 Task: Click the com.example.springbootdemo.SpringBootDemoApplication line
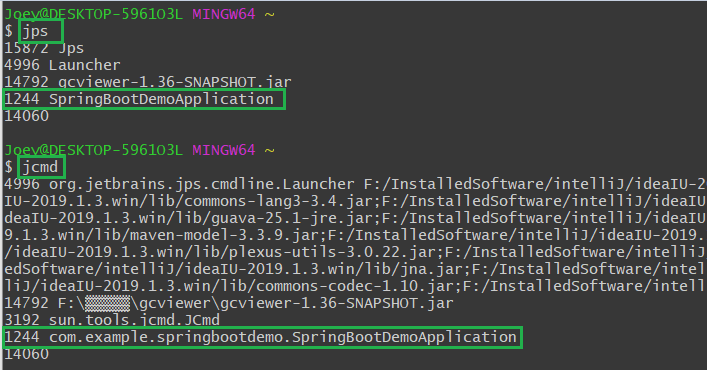click(262, 337)
